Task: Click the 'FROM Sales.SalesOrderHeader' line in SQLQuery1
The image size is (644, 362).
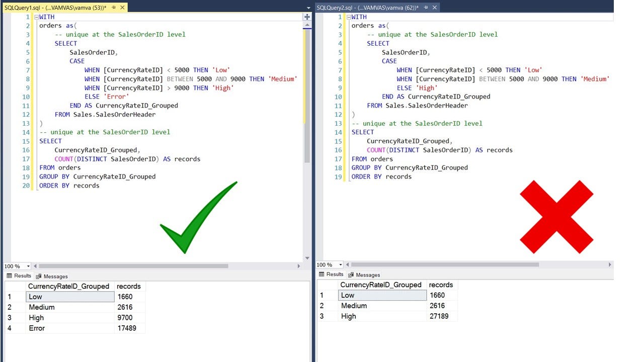Action: pos(105,114)
